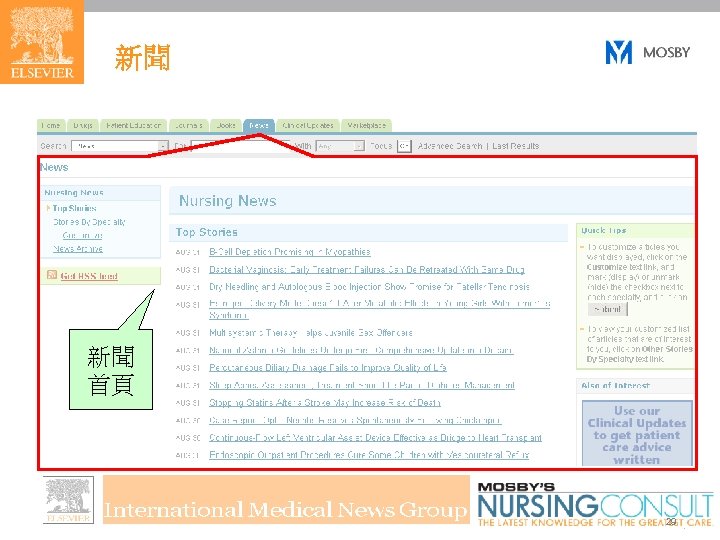Open the Clinical Updates tab
Viewport: 720px width, 540px height.
pyautogui.click(x=308, y=125)
